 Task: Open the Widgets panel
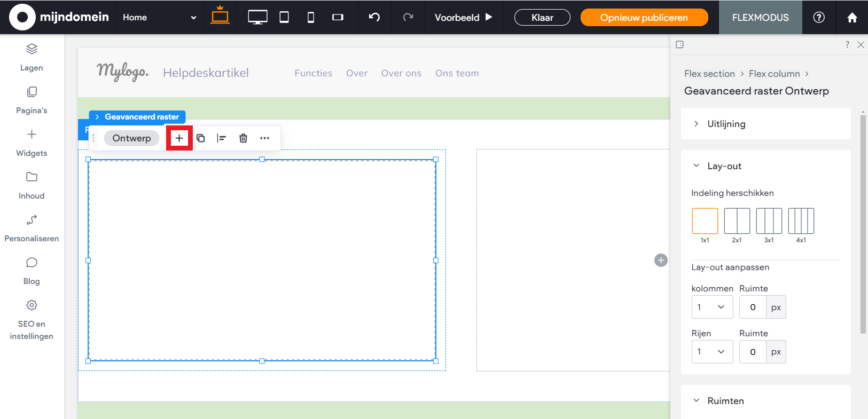coord(32,143)
